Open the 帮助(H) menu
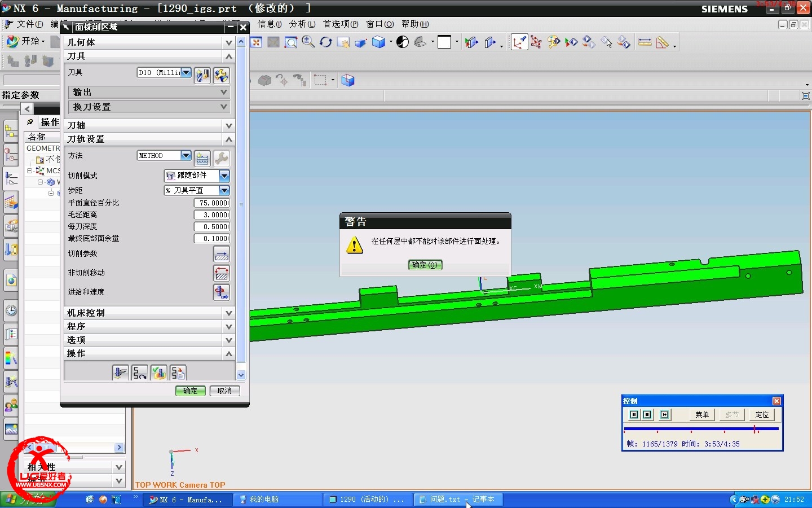Viewport: 812px width, 508px height. point(415,24)
